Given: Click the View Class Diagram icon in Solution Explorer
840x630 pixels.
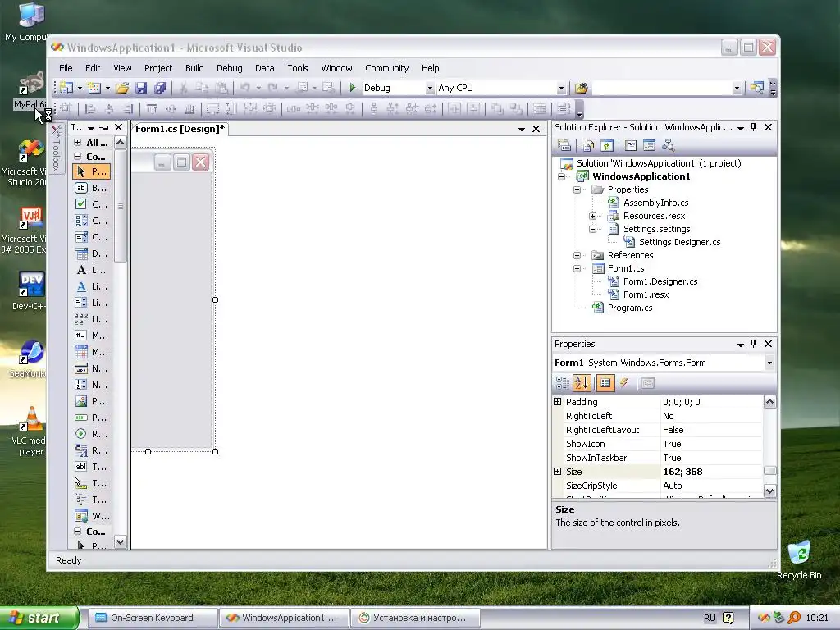Looking at the screenshot, I should [668, 145].
